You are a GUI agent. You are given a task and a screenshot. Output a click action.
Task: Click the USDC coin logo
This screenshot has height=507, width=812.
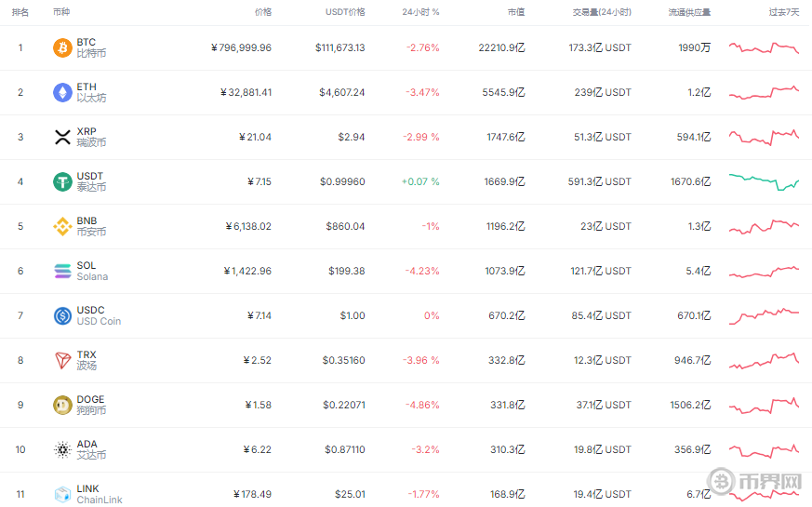pos(62,315)
